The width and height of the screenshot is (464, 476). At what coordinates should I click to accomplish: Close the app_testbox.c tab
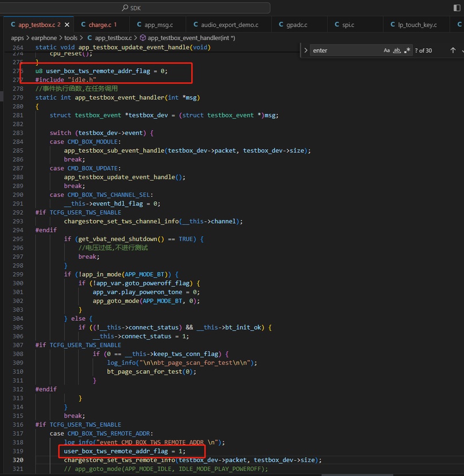tap(67, 25)
